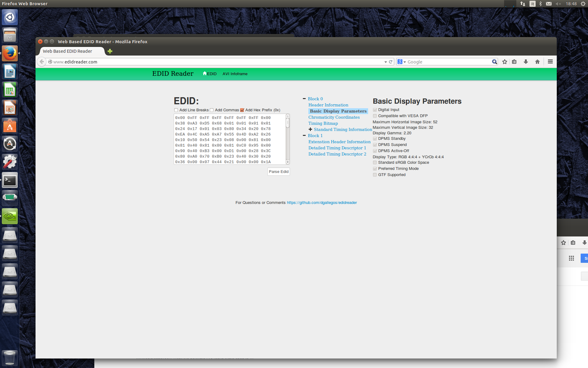The height and width of the screenshot is (368, 588).
Task: Open Detailed Timing Descriptor 1
Action: coord(337,148)
